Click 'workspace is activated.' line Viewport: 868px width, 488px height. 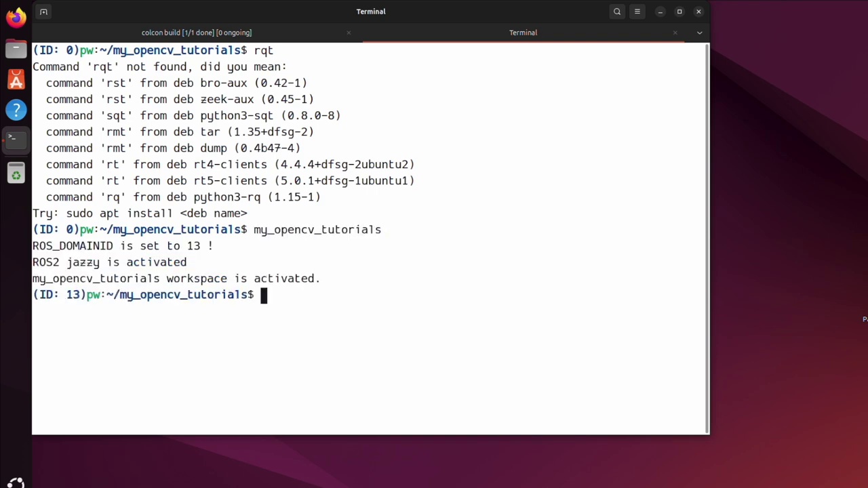[176, 278]
